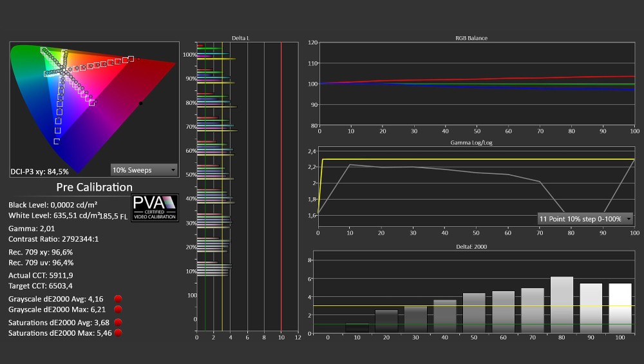Select the outermost red target square in gamut
644x364 pixels.
(x=131, y=59)
